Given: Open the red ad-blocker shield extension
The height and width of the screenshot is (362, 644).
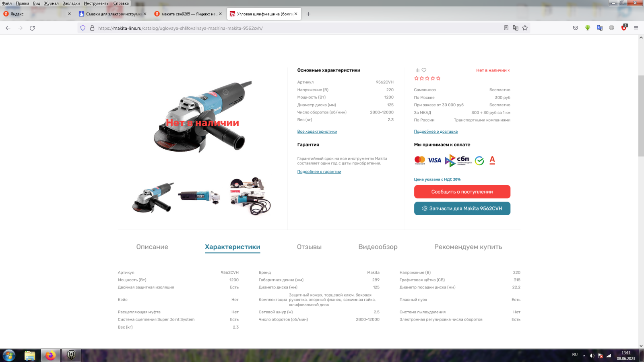Looking at the screenshot, I should coord(624,28).
